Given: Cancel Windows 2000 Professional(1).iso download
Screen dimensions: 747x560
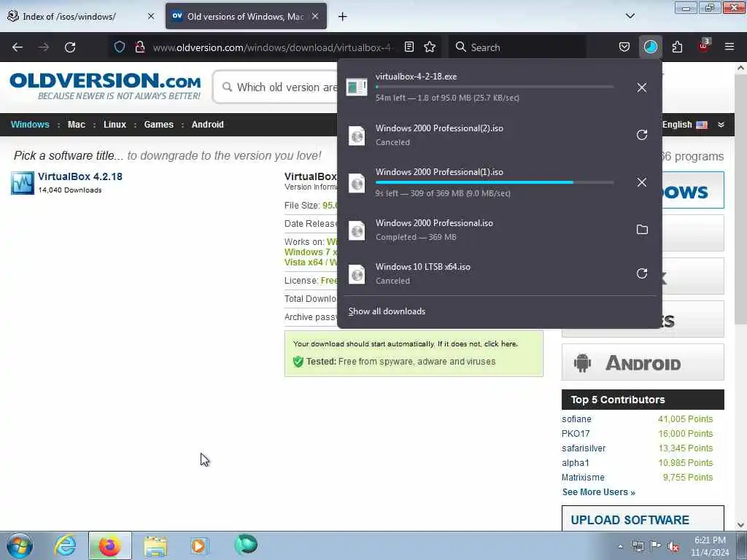Looking at the screenshot, I should coord(642,182).
